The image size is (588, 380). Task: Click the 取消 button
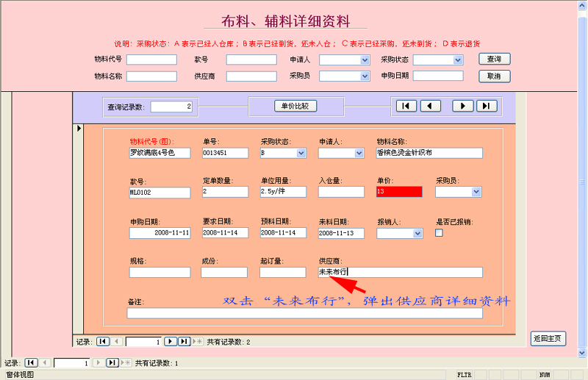click(494, 76)
